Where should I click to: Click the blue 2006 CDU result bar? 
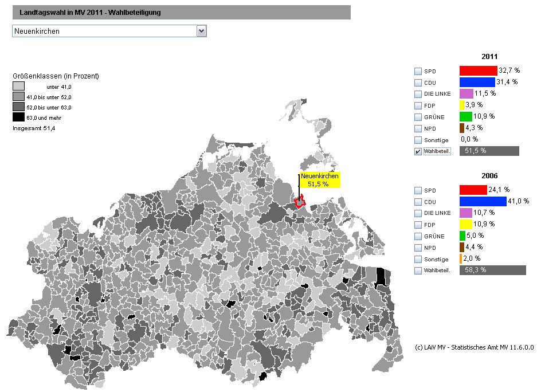(483, 201)
